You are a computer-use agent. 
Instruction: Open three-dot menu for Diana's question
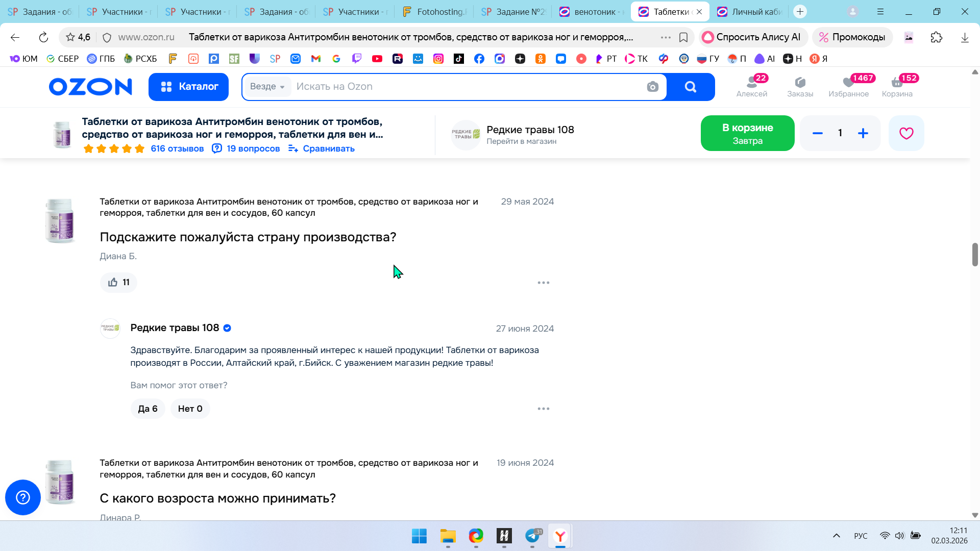pos(543,283)
